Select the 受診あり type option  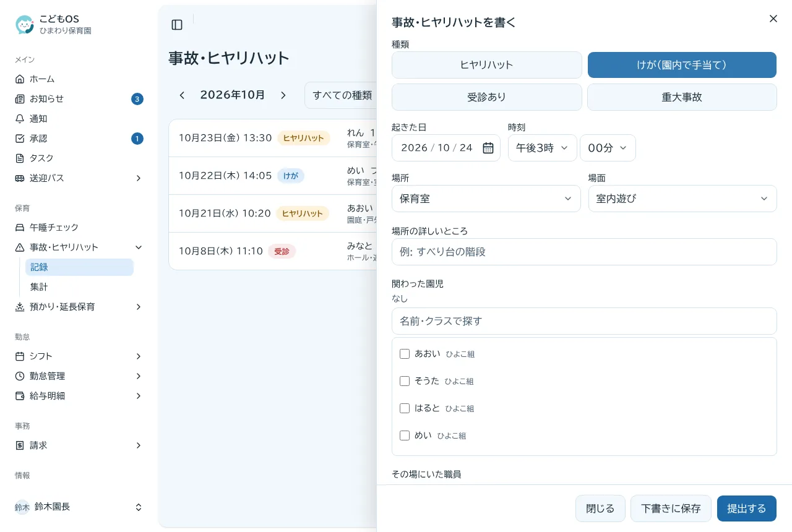click(487, 97)
